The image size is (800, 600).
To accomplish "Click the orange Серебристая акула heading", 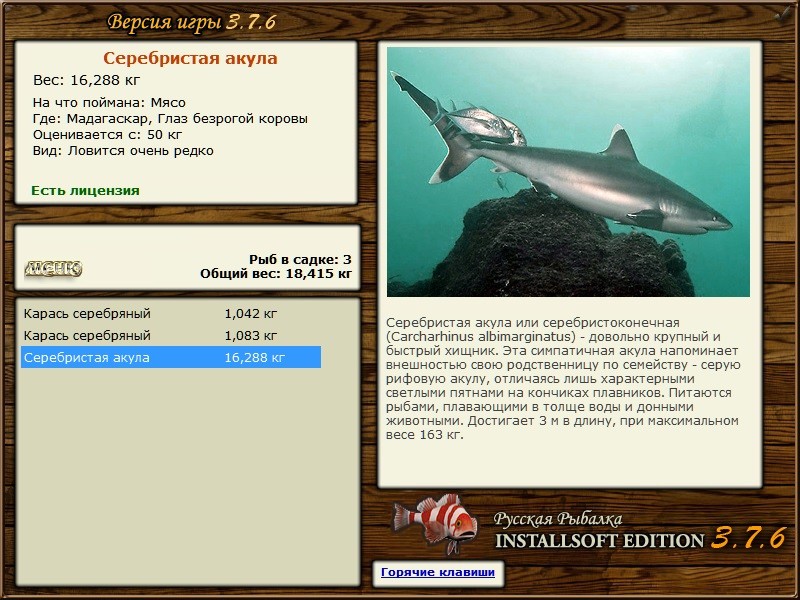I will pos(190,59).
